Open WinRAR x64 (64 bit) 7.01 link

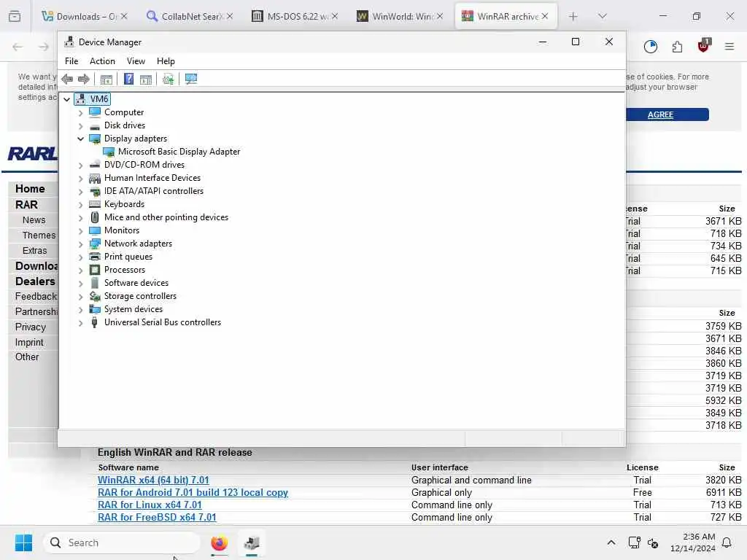pos(153,480)
